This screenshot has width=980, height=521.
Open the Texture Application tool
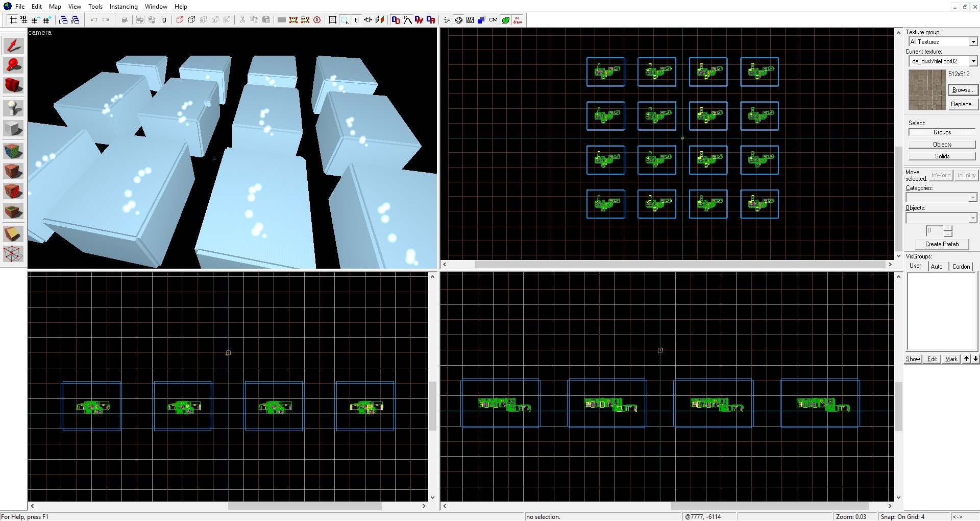point(13,151)
